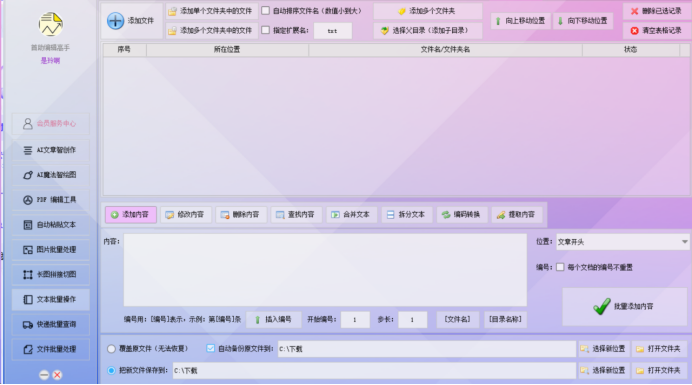Open AI魔法智绘图 from the sidebar

click(51, 175)
